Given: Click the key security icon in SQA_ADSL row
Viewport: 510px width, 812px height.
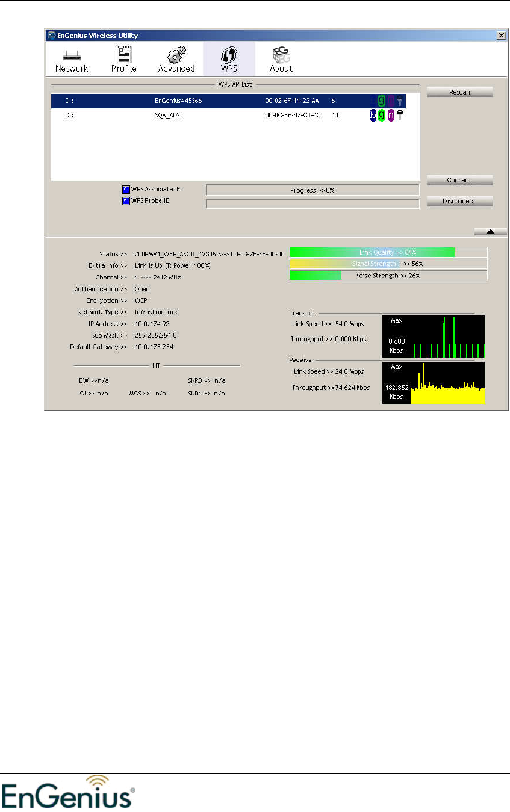Looking at the screenshot, I should (x=399, y=114).
